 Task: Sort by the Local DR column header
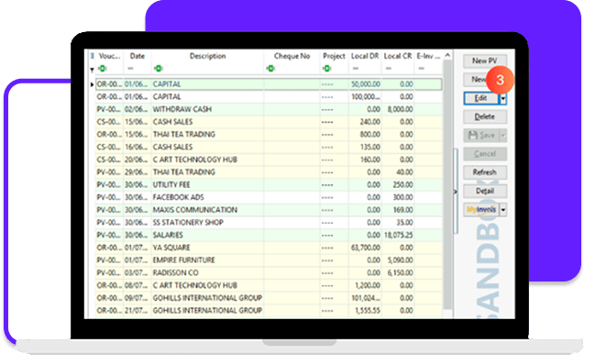click(x=365, y=56)
